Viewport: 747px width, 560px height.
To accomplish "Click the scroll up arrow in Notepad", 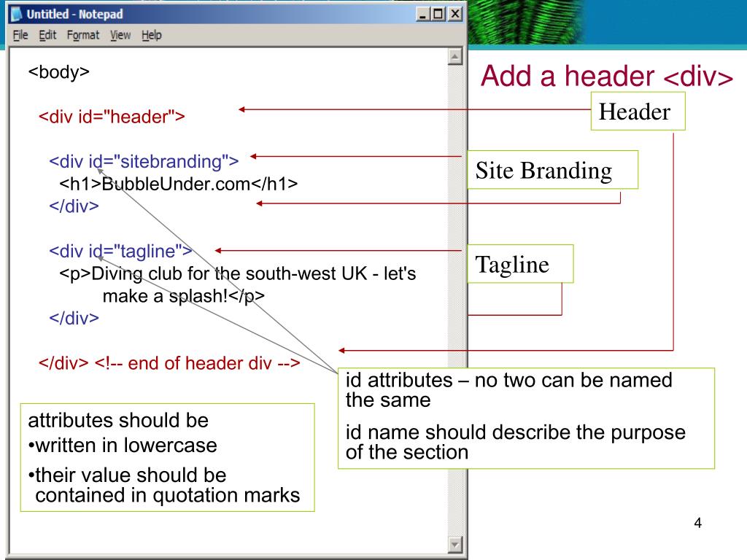I will (455, 57).
